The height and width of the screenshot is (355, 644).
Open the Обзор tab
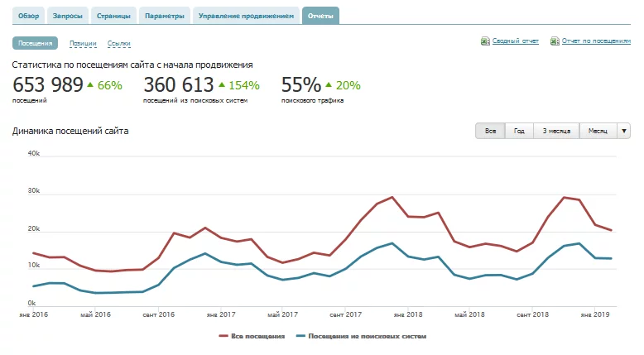(29, 16)
